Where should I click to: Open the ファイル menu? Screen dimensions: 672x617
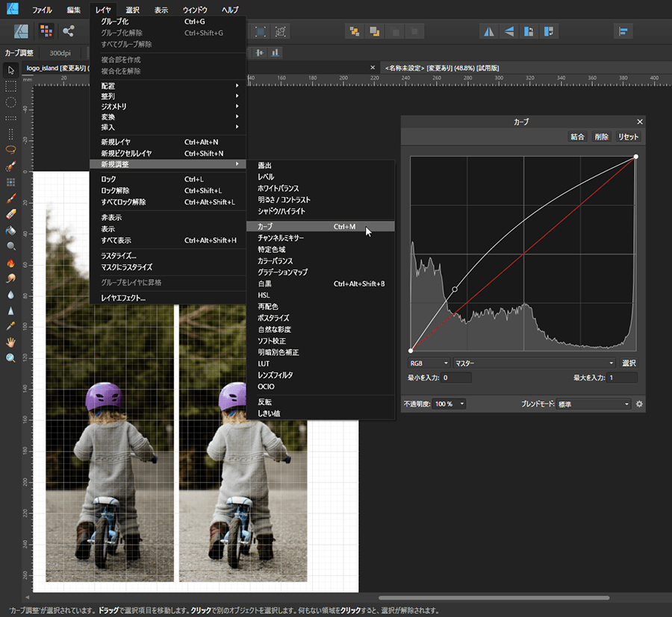pos(42,10)
